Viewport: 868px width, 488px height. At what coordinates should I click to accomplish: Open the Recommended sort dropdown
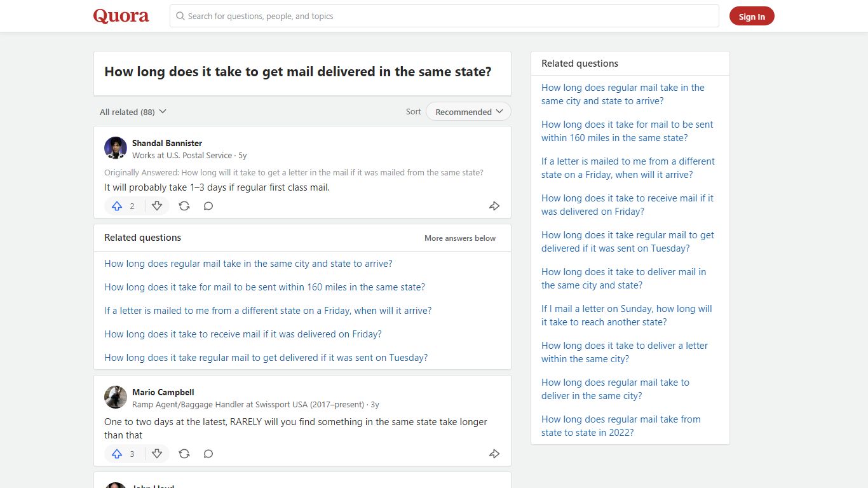[x=468, y=112]
